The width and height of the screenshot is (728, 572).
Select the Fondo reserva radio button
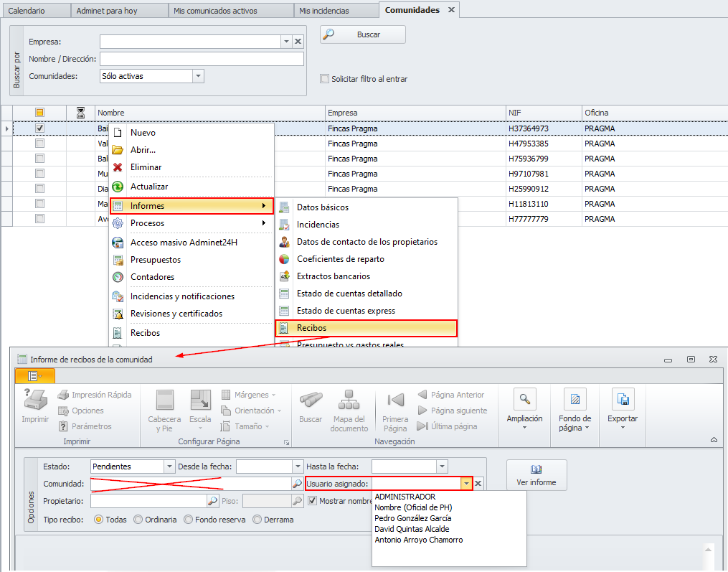[188, 520]
